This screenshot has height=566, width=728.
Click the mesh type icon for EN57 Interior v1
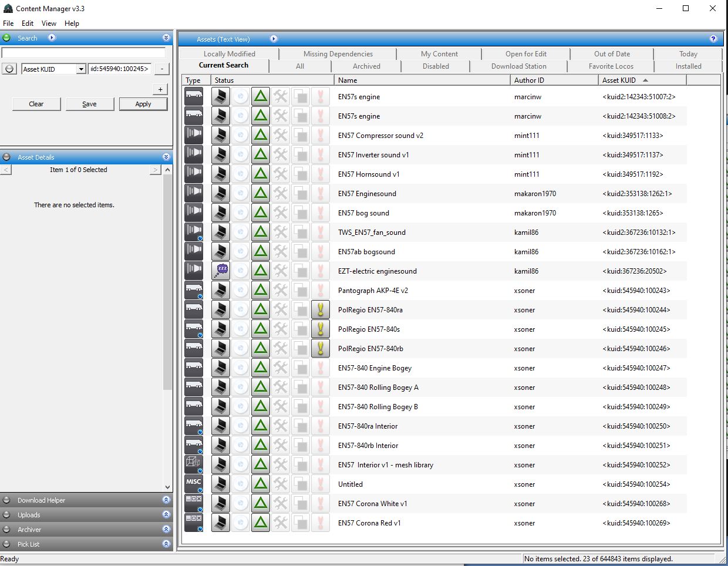194,464
